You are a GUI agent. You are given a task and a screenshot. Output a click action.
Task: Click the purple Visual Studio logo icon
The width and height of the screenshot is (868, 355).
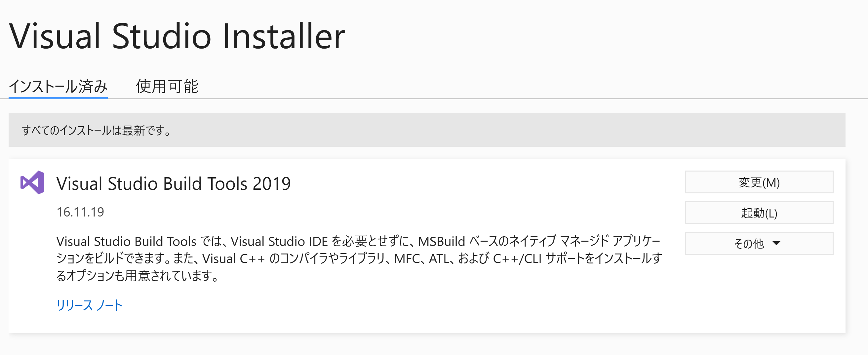[x=32, y=182]
